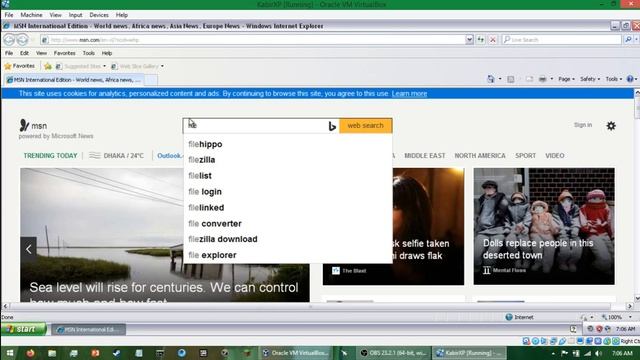
Task: Click the orange web search button
Action: pyautogui.click(x=365, y=126)
